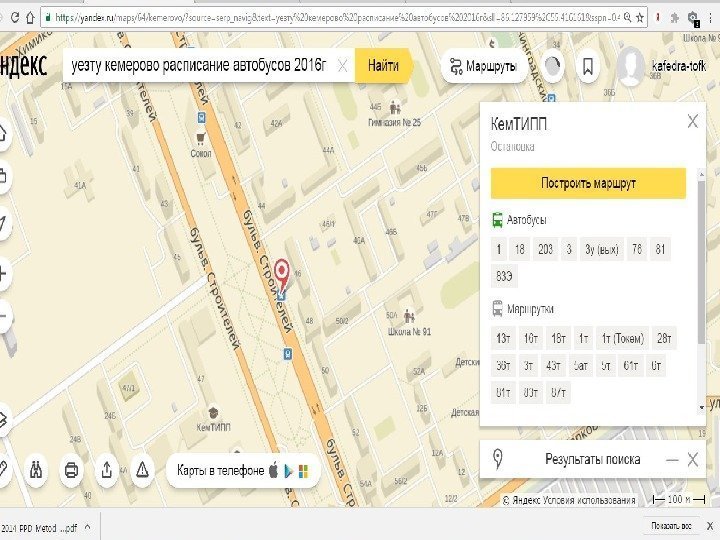Click the Сокол shopping cart map icon

tap(201, 137)
